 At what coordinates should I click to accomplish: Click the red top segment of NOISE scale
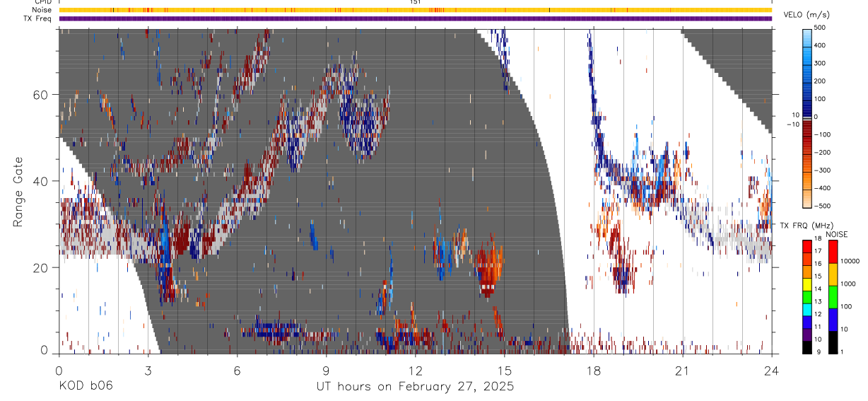coord(833,251)
